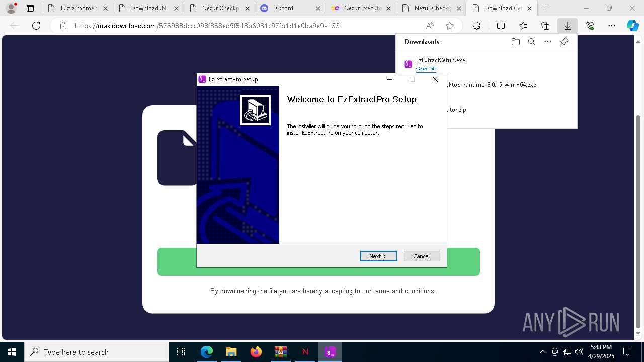Open Firefox from taskbar
Image resolution: width=644 pixels, height=362 pixels.
click(256, 352)
